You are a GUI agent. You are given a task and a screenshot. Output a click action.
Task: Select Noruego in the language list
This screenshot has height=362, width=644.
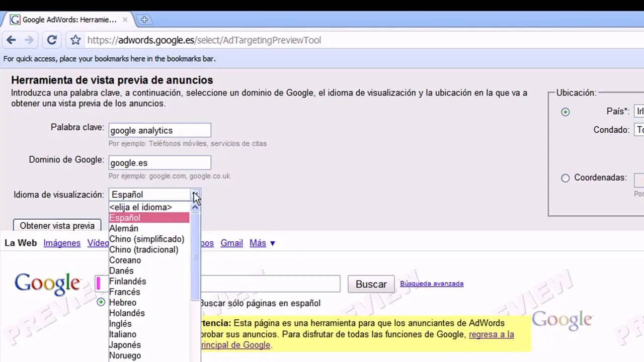pyautogui.click(x=149, y=355)
